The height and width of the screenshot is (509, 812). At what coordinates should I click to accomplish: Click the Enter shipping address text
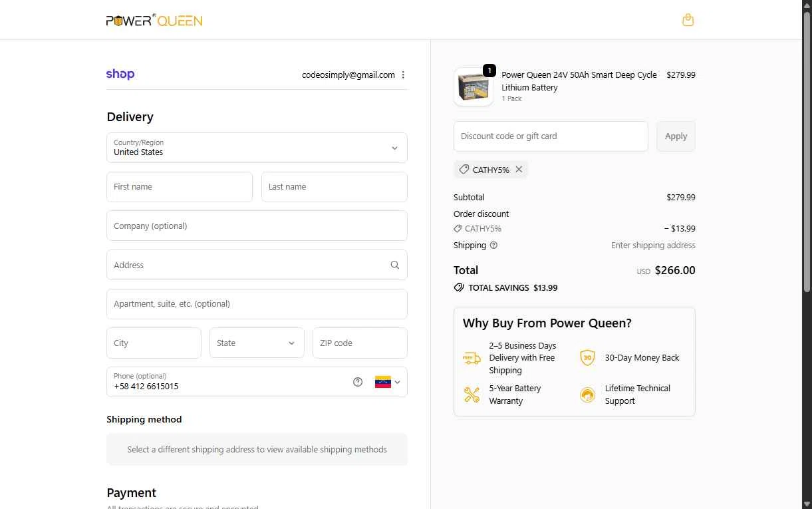(653, 246)
